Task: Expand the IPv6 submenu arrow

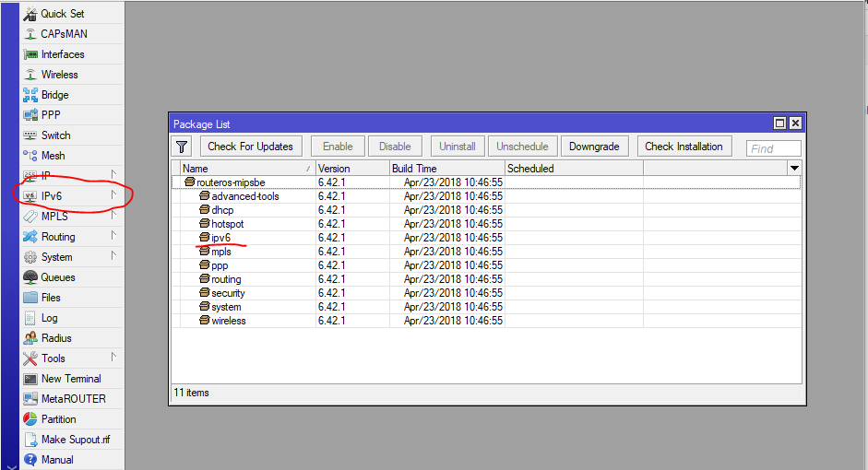Action: [x=113, y=194]
